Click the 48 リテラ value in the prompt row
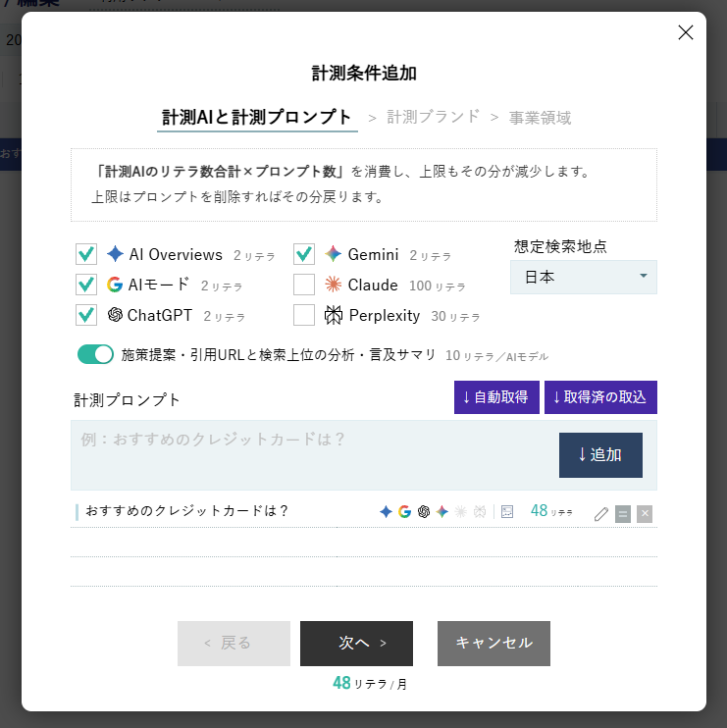The width and height of the screenshot is (727, 728). pyautogui.click(x=551, y=511)
